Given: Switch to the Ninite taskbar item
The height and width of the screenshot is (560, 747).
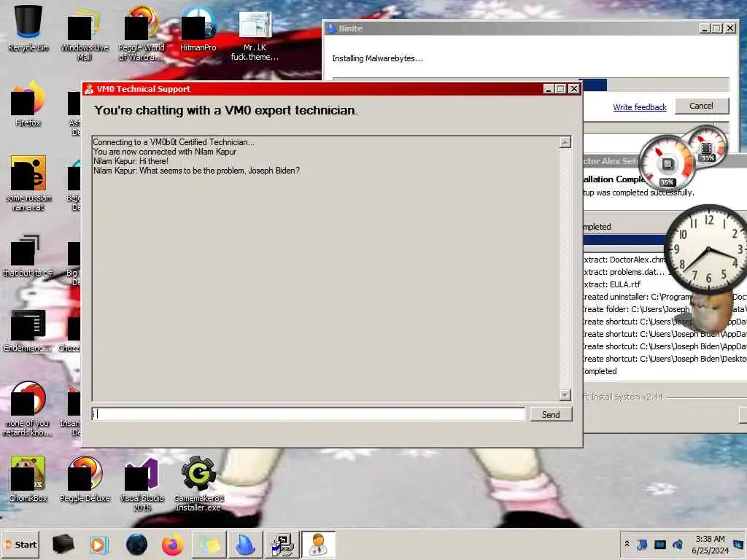Looking at the screenshot, I should point(245,544).
